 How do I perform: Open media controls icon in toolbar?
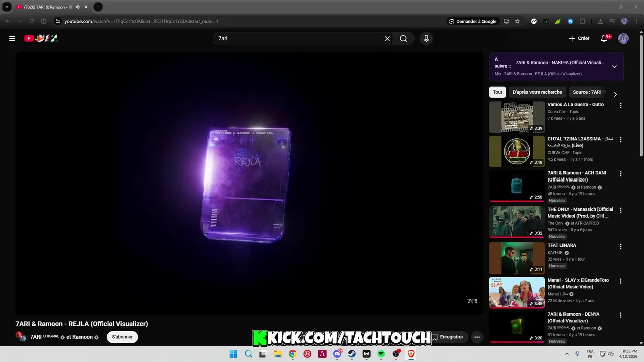coord(612,21)
